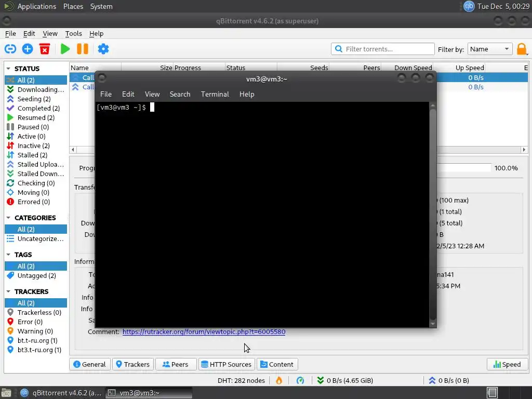Open qBittorrent View menu
The height and width of the screenshot is (399, 532).
50,34
